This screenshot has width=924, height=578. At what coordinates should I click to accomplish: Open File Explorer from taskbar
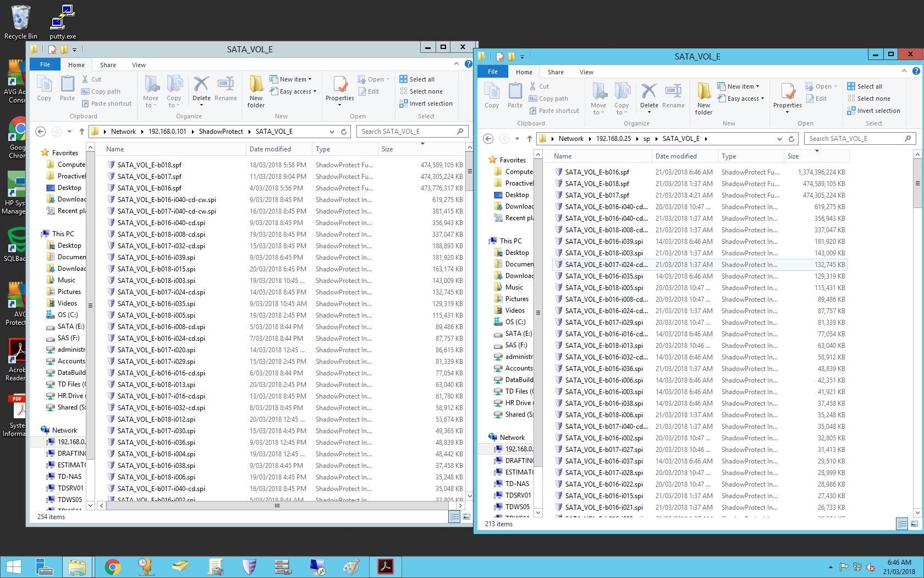77,567
